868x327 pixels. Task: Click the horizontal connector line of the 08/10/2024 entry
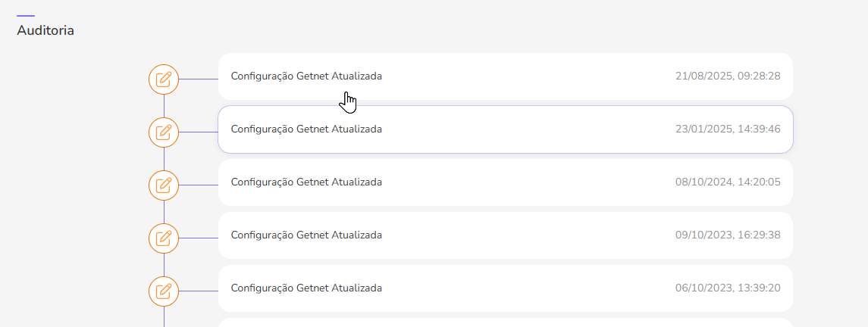(199, 185)
